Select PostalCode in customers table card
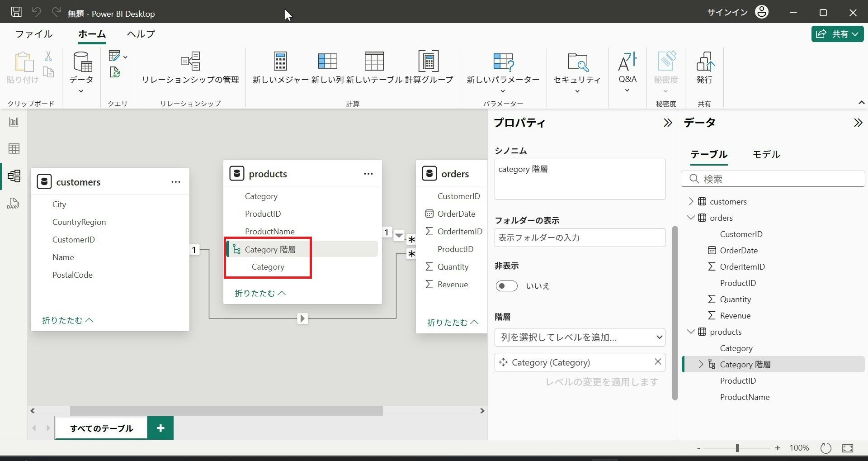Viewport: 868px width, 461px height. pyautogui.click(x=72, y=275)
